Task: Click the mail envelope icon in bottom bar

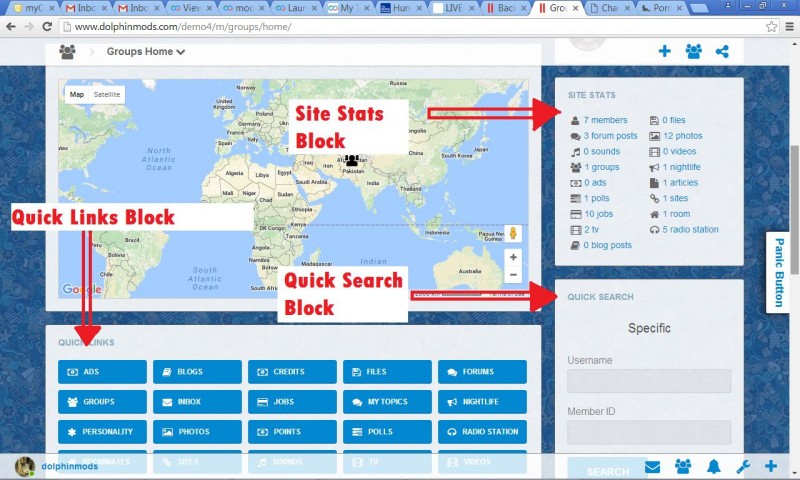Action: pos(652,467)
